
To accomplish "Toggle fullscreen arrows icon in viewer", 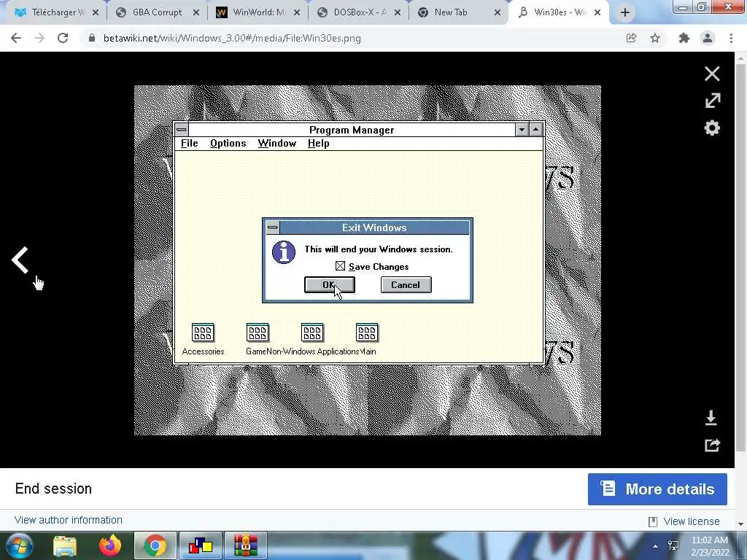I will (x=713, y=101).
